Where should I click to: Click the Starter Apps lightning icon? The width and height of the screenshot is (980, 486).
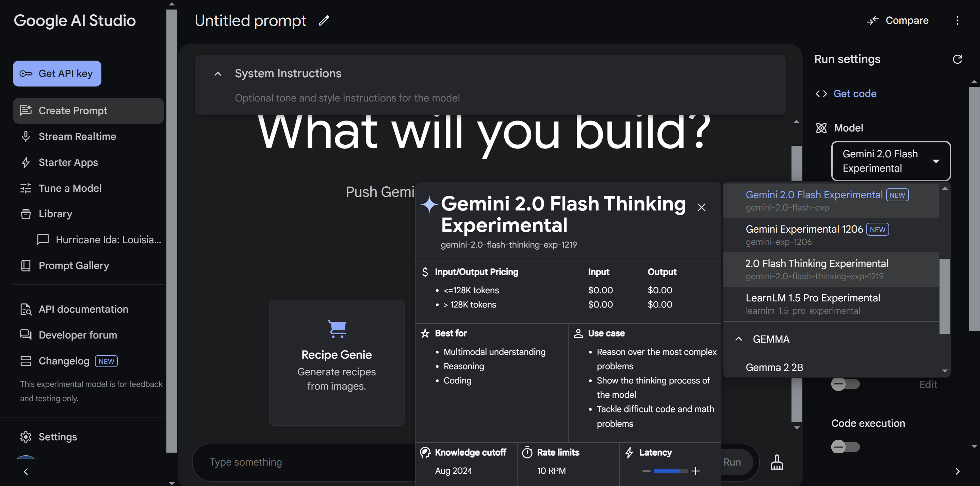pyautogui.click(x=26, y=162)
